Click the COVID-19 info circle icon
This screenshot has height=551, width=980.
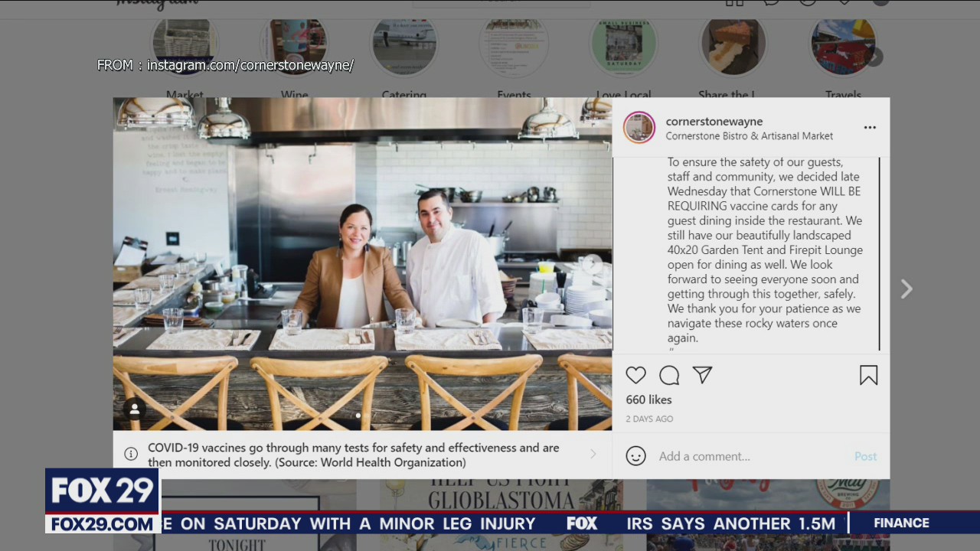[131, 454]
